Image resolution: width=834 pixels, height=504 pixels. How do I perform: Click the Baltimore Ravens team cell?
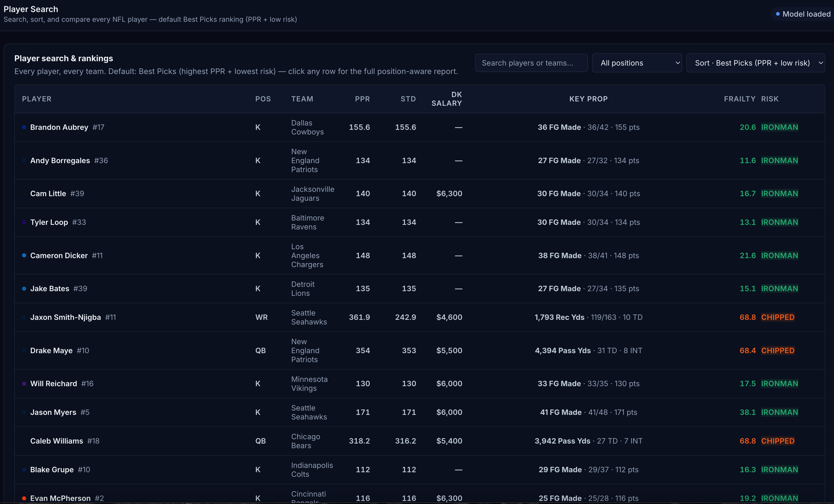[308, 222]
